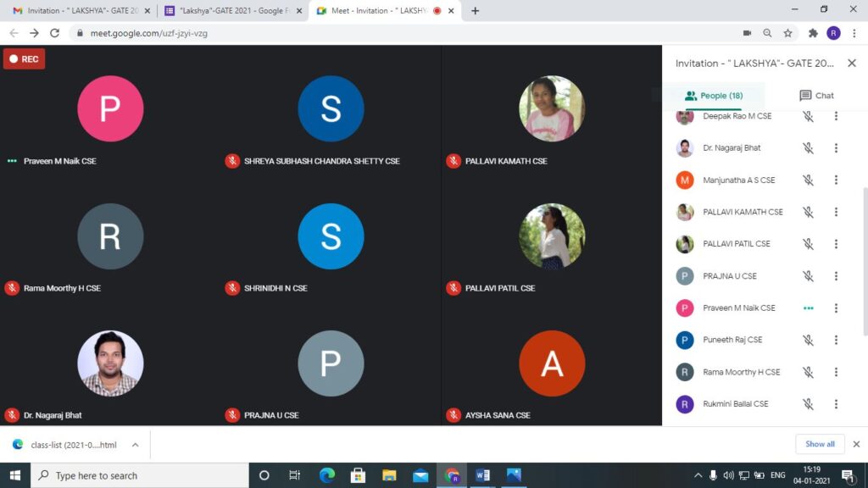Open more options for PRAJNA U CSE

click(836, 276)
